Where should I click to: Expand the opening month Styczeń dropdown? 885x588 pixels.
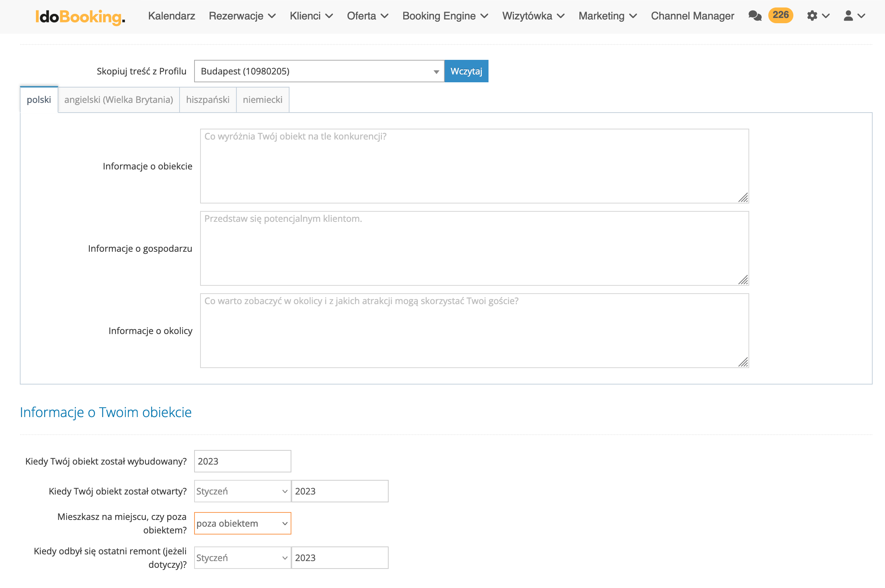242,491
